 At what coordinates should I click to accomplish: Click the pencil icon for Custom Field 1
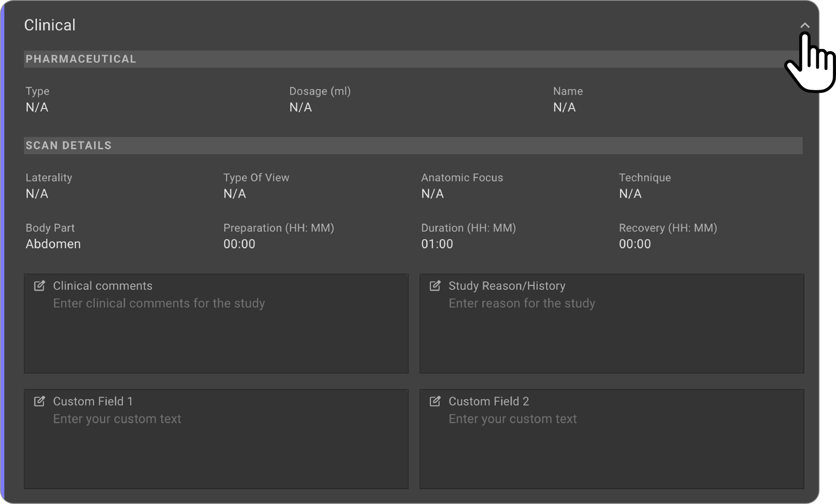pyautogui.click(x=40, y=402)
